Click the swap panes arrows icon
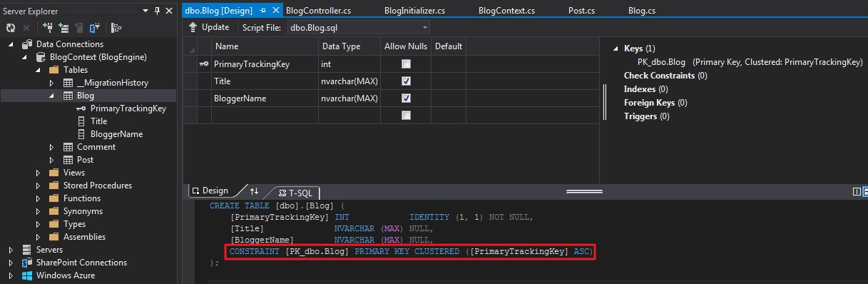The width and height of the screenshot is (868, 284). [x=254, y=191]
